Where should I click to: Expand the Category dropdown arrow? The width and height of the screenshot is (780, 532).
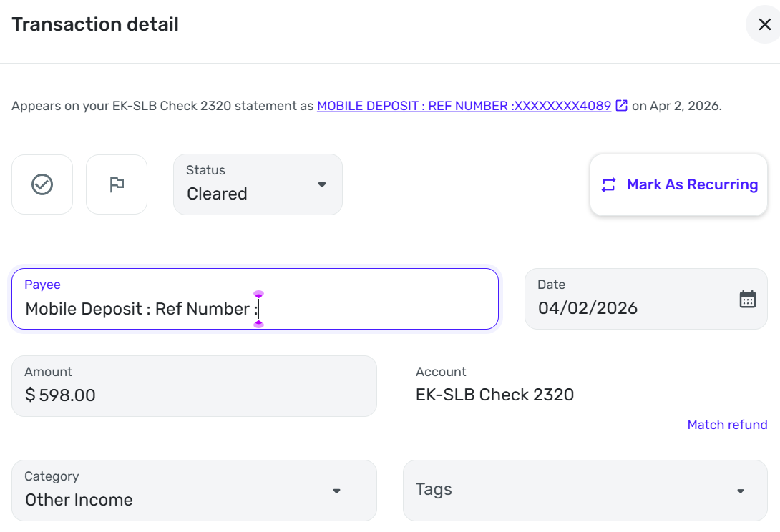coord(336,491)
